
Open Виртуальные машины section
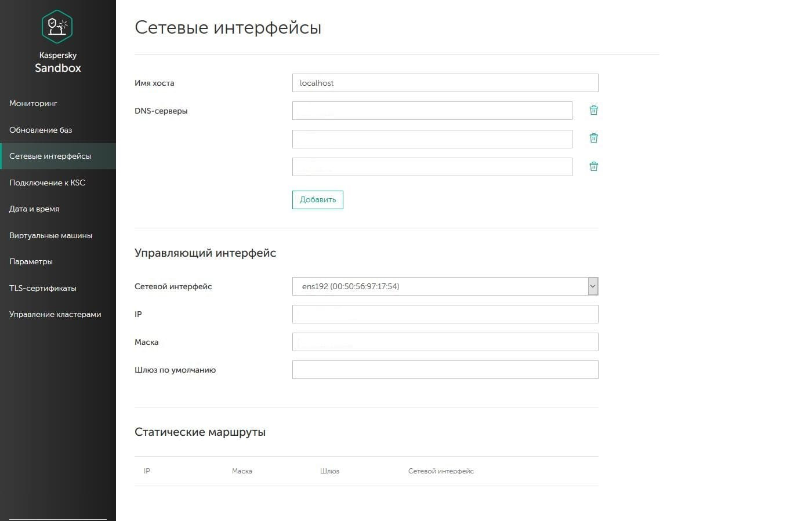tap(50, 235)
